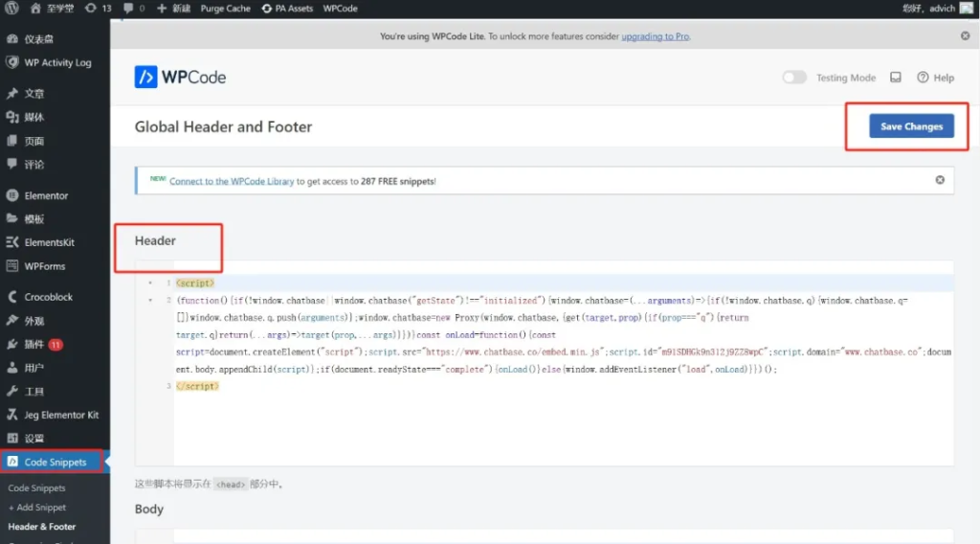Click inside the Header code editor
980x544 pixels.
coord(545,363)
